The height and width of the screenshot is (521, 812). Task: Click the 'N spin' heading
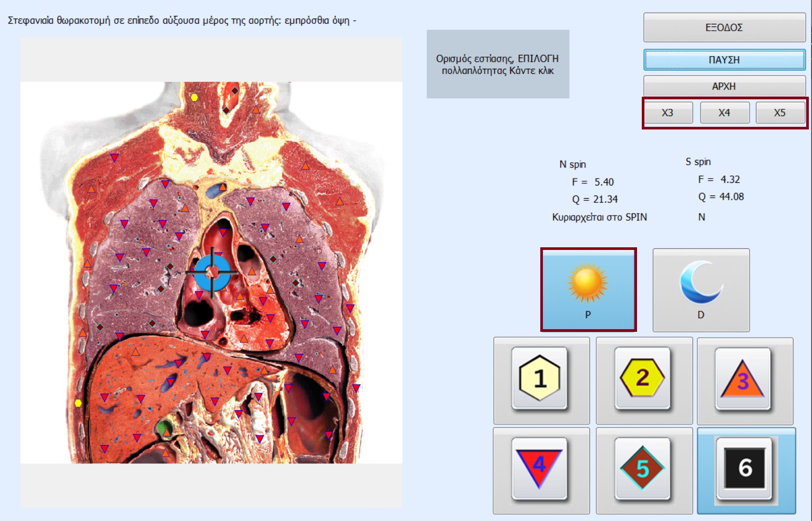coord(573,164)
